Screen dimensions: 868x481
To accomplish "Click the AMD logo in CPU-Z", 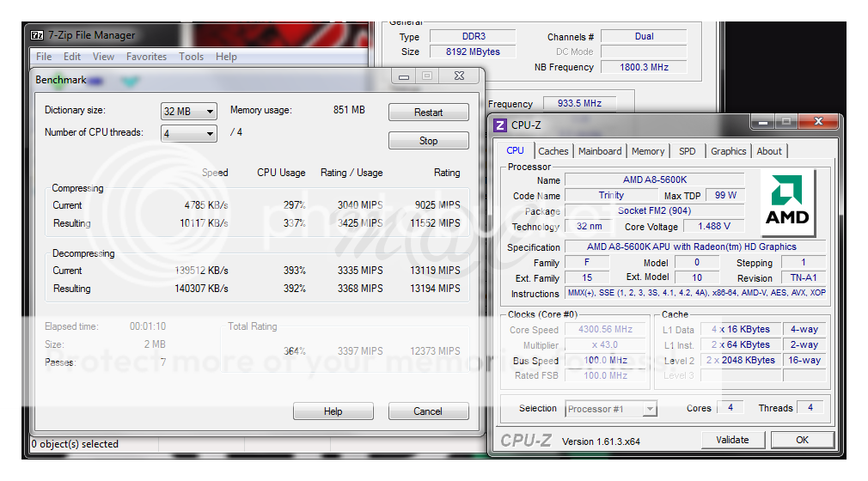I will tap(787, 201).
